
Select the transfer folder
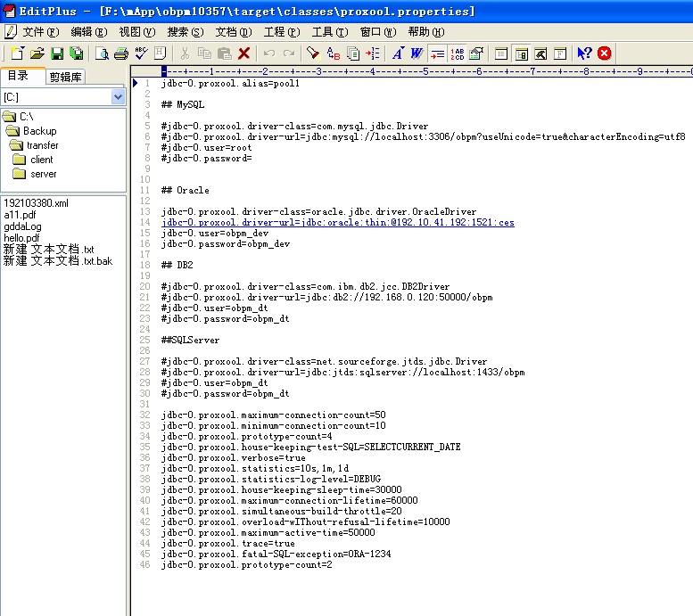(x=34, y=145)
